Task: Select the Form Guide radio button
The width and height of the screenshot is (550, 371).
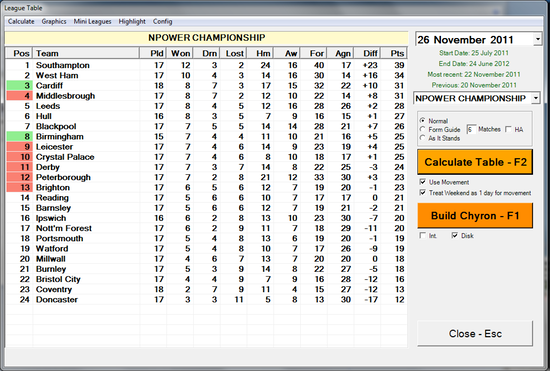Action: [423, 129]
